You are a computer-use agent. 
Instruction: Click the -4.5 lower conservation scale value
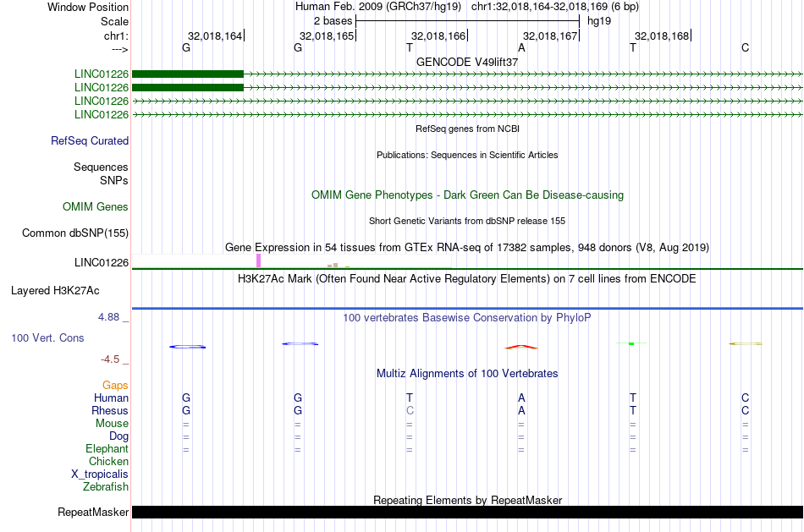[110, 359]
